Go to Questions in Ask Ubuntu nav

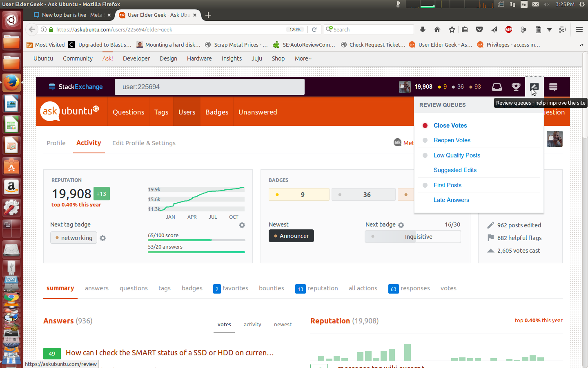coord(128,112)
